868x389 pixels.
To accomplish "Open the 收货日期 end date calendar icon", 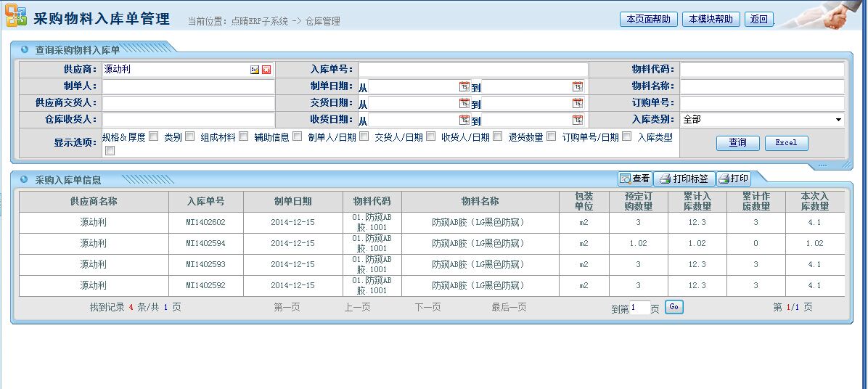I will tap(577, 120).
